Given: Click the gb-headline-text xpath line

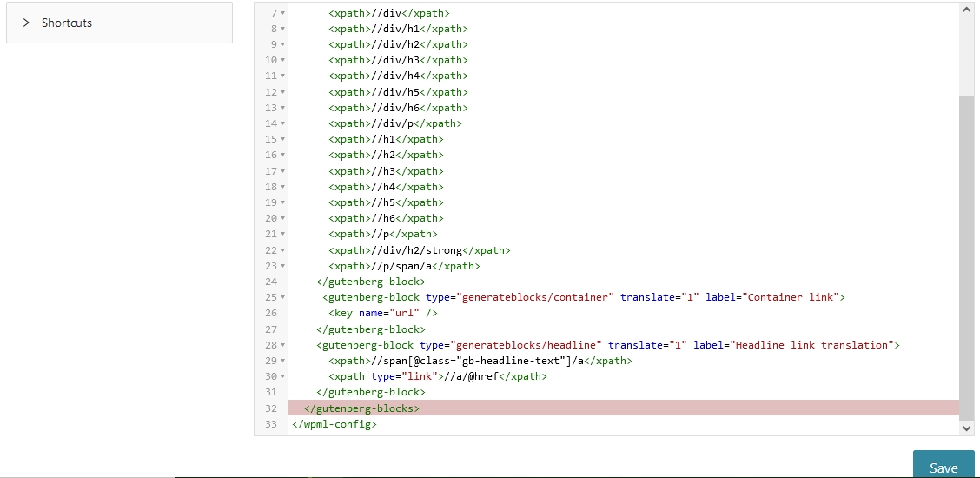Looking at the screenshot, I should tap(480, 361).
